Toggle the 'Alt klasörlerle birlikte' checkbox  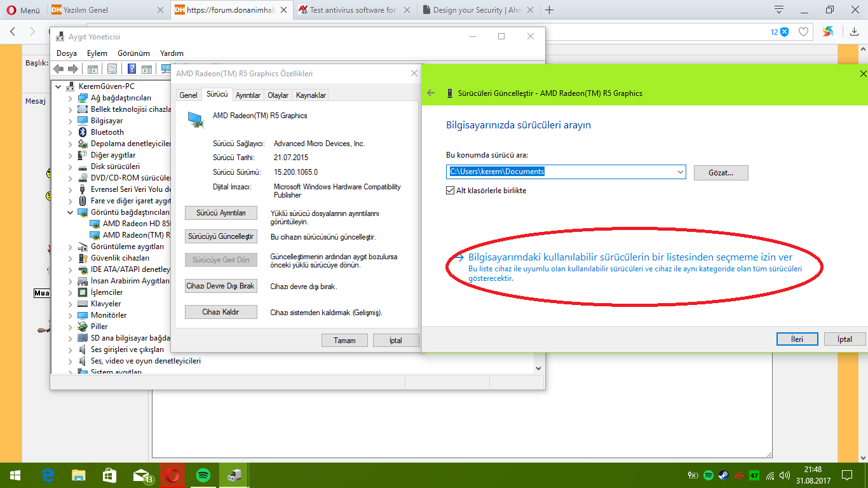451,191
